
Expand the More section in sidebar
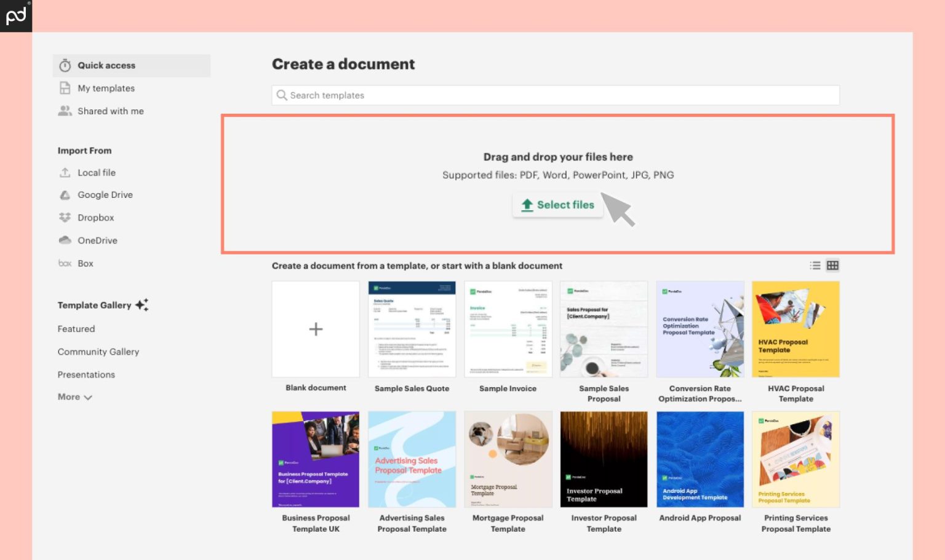tap(74, 397)
